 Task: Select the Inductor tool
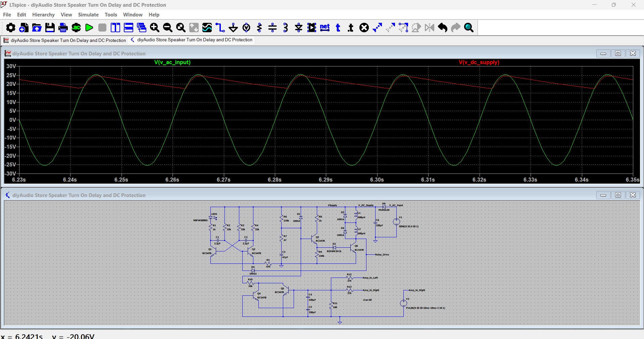(x=286, y=28)
